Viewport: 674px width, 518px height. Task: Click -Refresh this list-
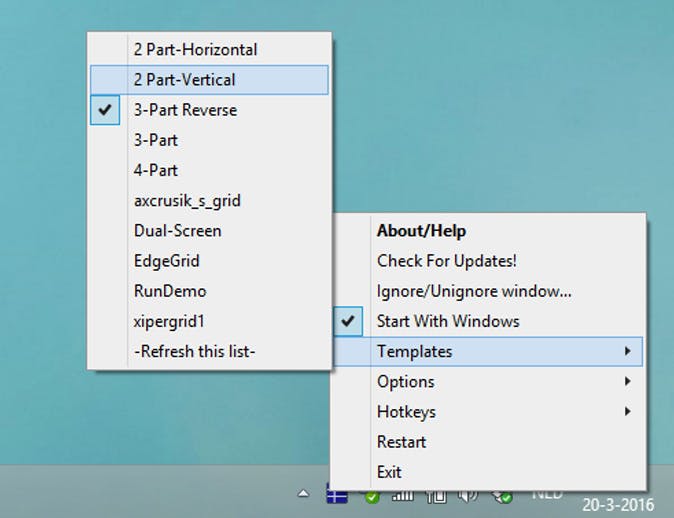[209, 352]
